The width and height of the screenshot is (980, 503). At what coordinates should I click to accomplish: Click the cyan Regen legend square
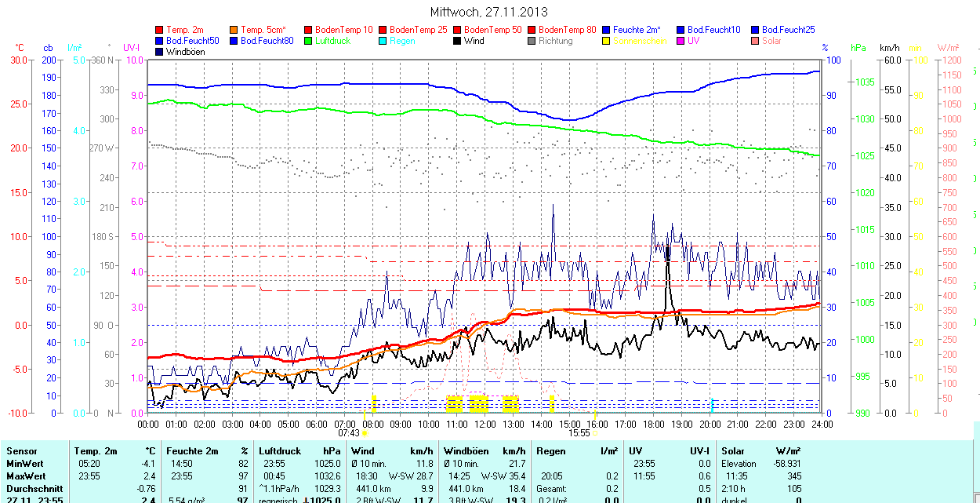click(383, 41)
